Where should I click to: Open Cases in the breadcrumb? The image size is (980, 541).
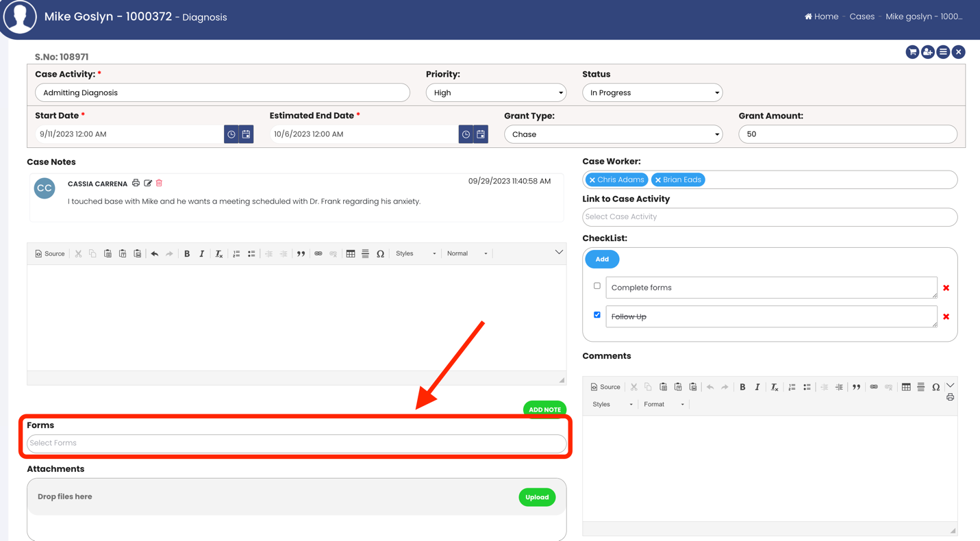pyautogui.click(x=862, y=16)
